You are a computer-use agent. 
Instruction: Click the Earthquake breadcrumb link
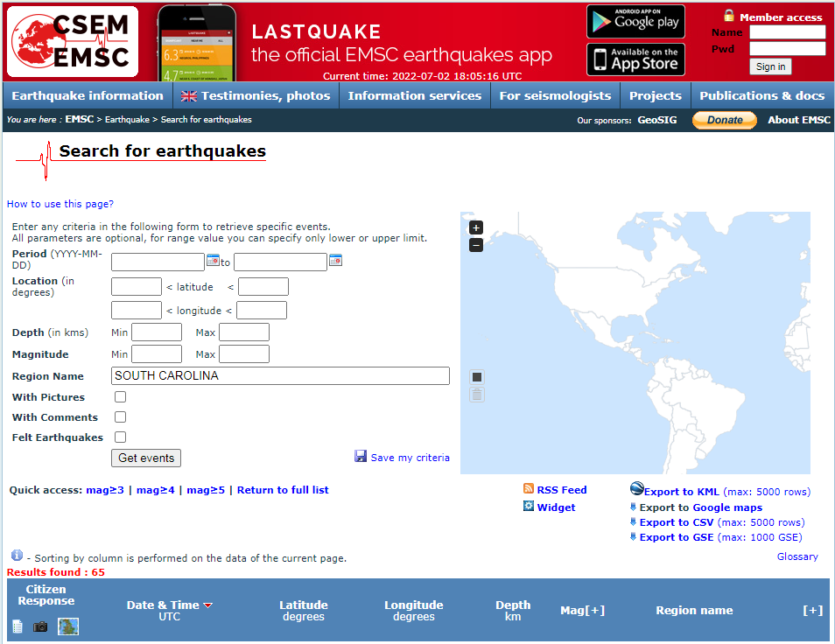pyautogui.click(x=127, y=119)
